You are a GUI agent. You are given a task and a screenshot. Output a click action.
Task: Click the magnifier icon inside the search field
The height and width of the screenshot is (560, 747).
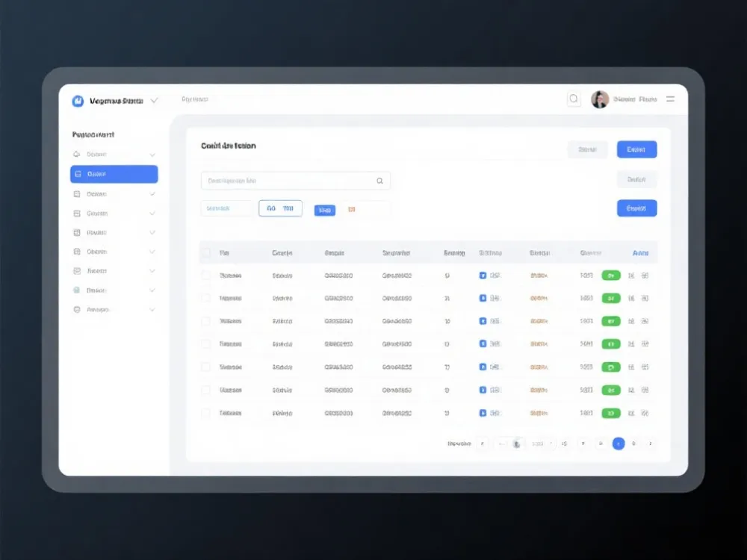pos(379,181)
